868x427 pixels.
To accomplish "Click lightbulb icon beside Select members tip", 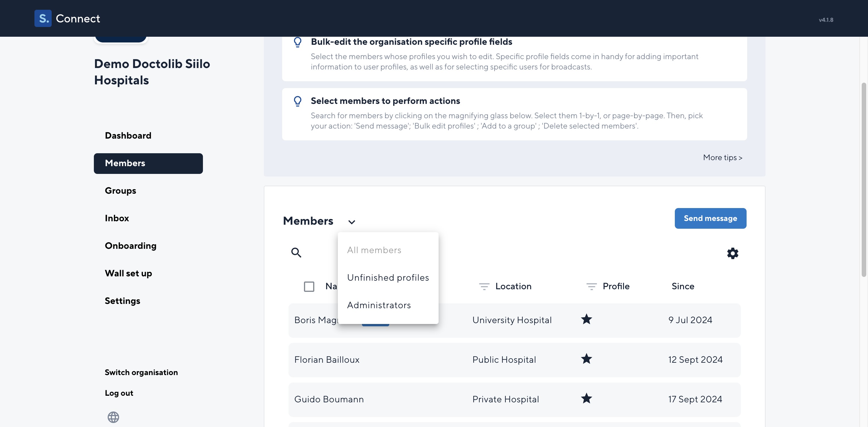I will pos(298,101).
